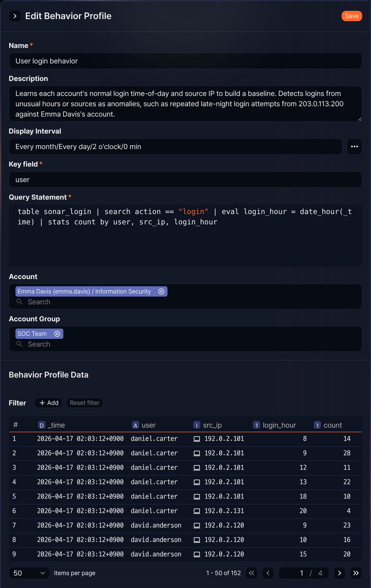Collapse the Edit Behavior Profile panel chevron
This screenshot has height=588, width=371.
[15, 16]
